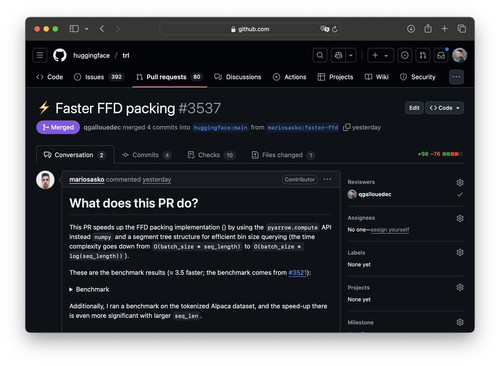The height and width of the screenshot is (366, 500).
Task: Open the huggingface:main base branch link
Action: point(220,128)
